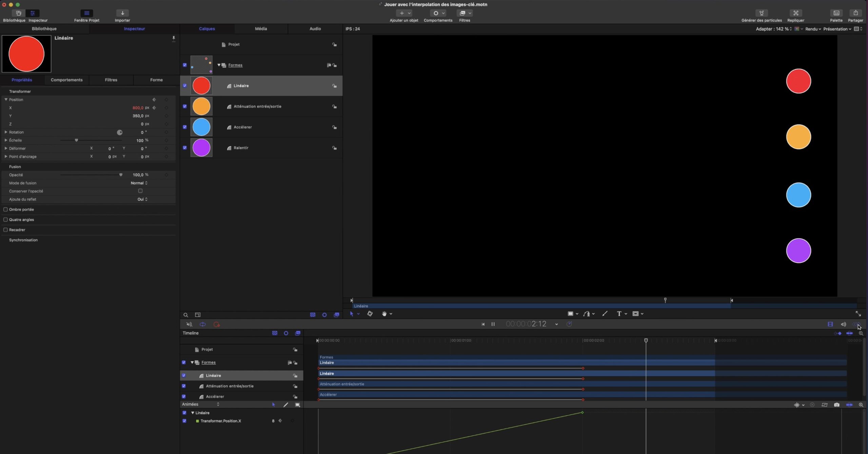Viewport: 868px width, 454px height.
Task: Click the Répliquer toolbar icon
Action: [796, 13]
